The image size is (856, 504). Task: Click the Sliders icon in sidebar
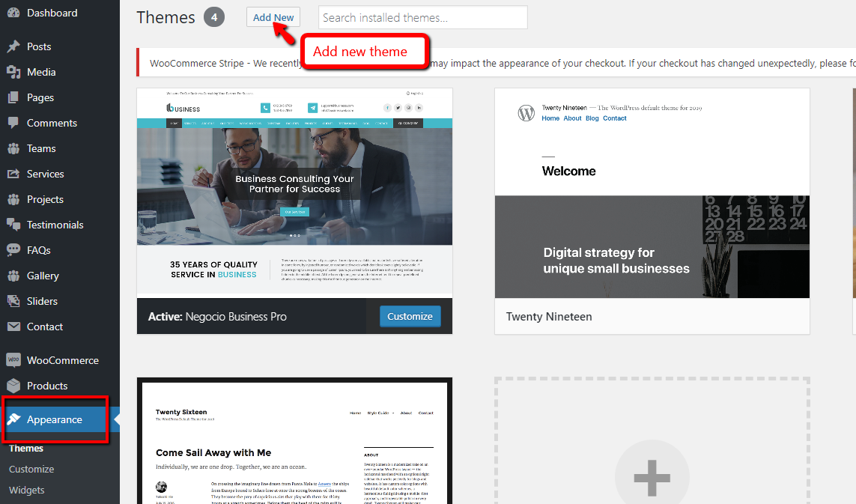(x=13, y=301)
